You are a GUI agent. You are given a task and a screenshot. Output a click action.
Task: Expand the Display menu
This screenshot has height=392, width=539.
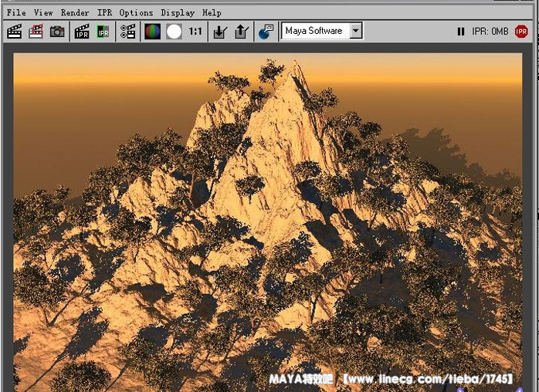click(x=178, y=12)
